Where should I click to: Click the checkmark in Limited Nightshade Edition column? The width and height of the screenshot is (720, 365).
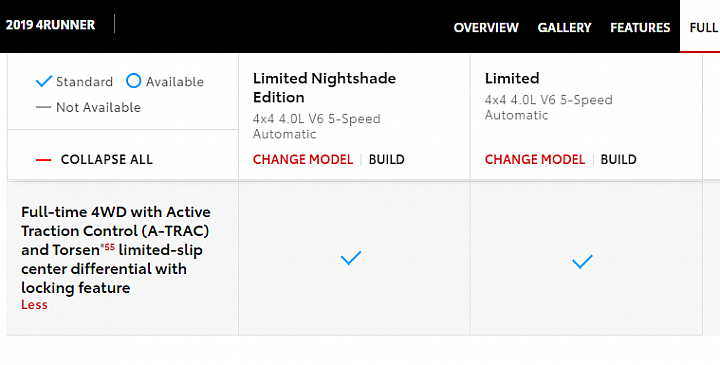point(351,258)
